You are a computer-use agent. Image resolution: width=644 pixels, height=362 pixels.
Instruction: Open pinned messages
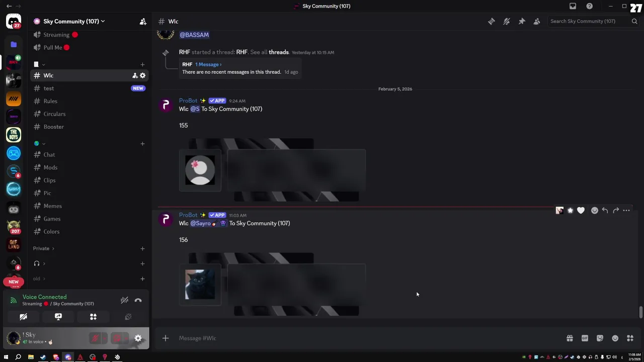[x=522, y=21]
